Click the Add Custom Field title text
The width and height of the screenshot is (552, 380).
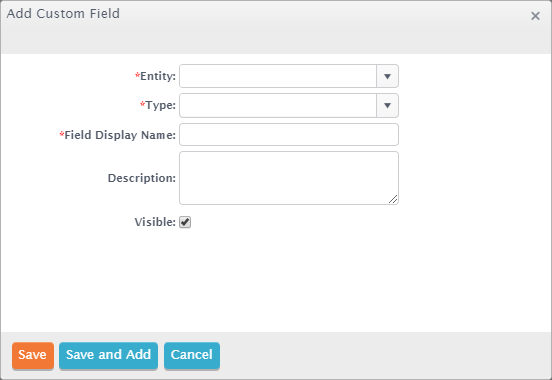(x=63, y=14)
